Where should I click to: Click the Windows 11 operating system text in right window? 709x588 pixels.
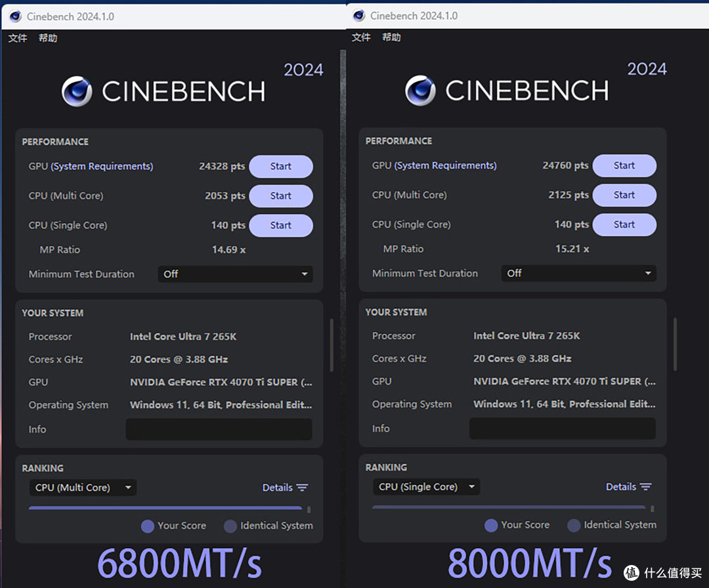click(x=565, y=404)
